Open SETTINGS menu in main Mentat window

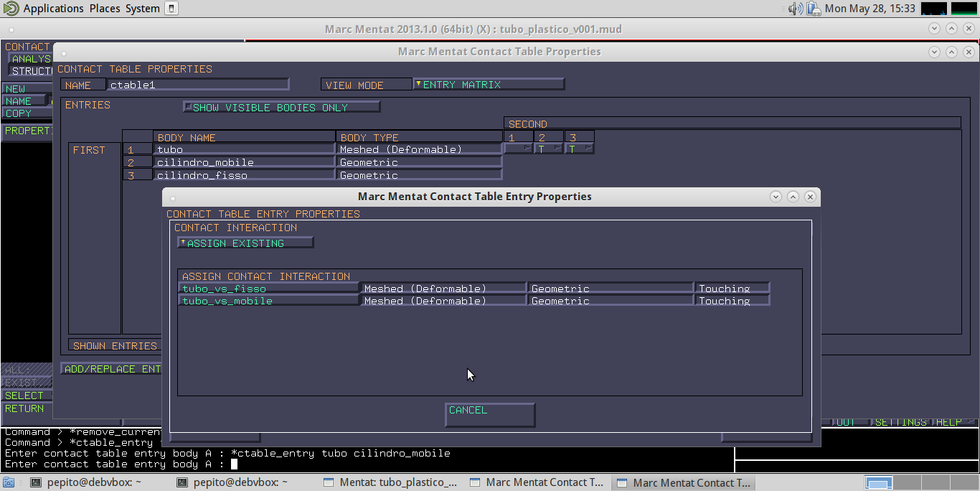pyautogui.click(x=900, y=422)
